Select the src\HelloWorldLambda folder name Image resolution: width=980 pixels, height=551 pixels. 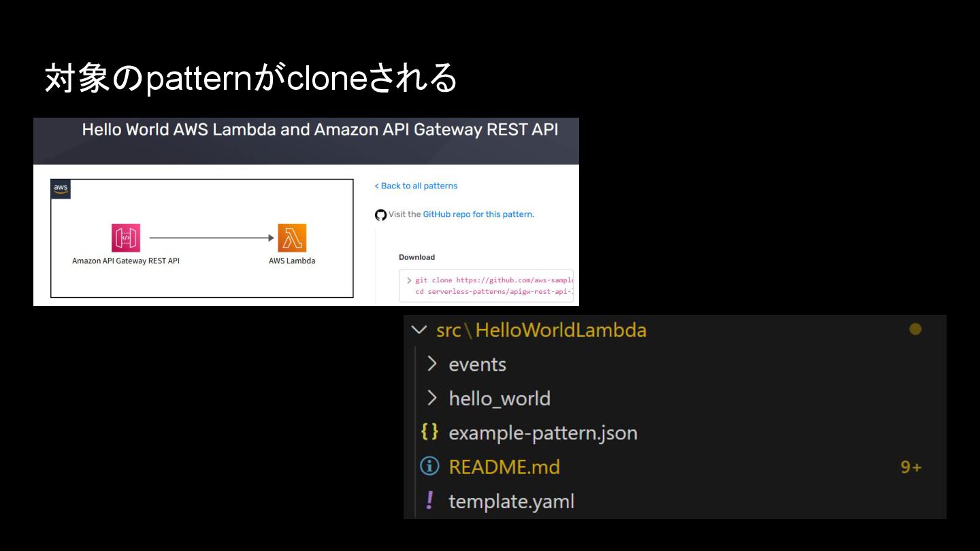[541, 331]
